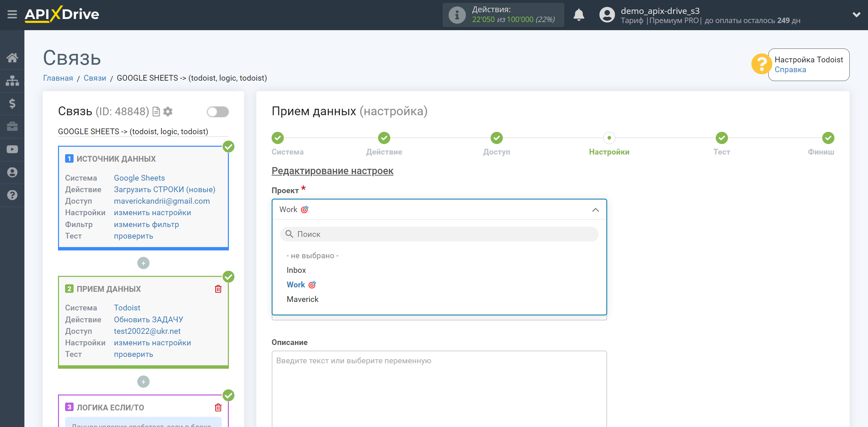This screenshot has width=868, height=427.
Task: Open the hamburger menu
Action: [x=12, y=15]
